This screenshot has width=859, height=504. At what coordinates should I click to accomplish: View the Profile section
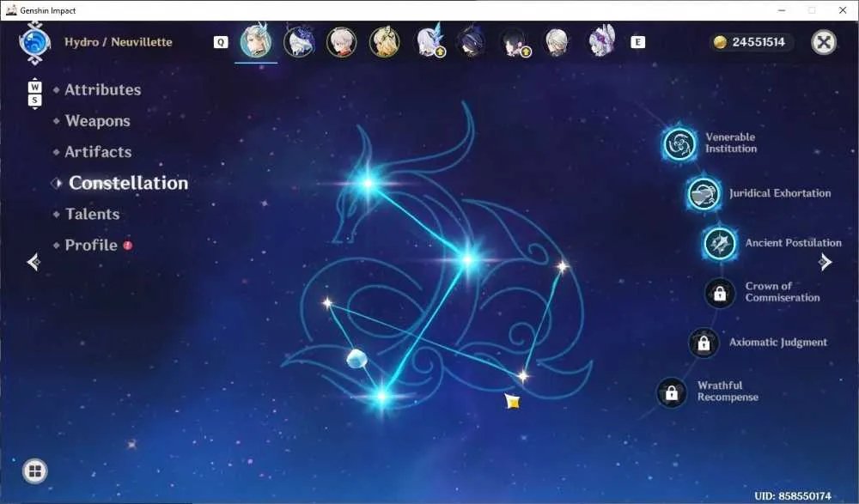click(x=91, y=246)
